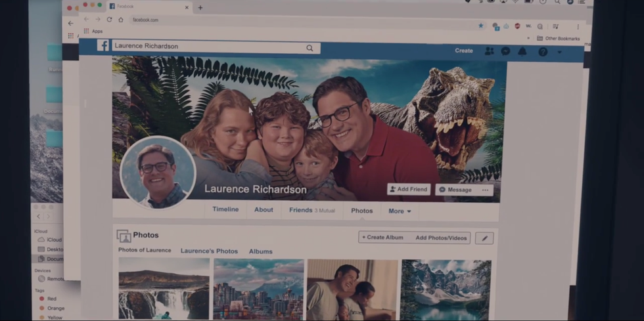Open the three-dots menu beside Message
The height and width of the screenshot is (321, 644).
click(x=485, y=190)
